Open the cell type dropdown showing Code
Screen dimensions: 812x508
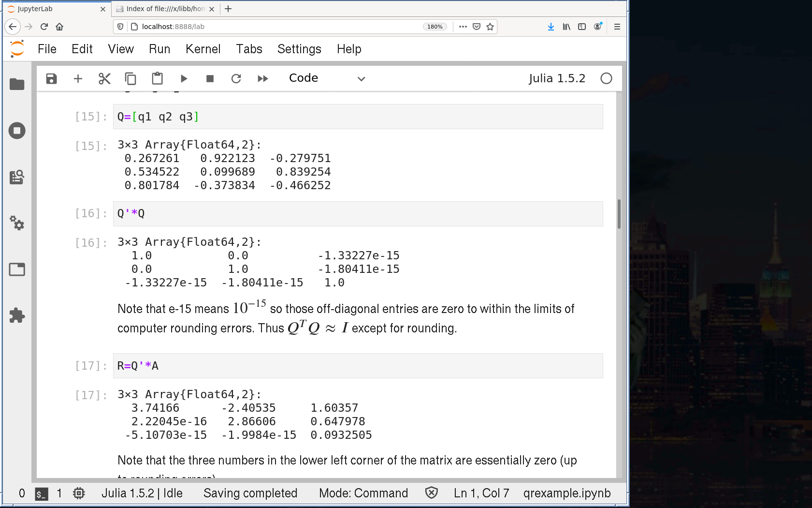pyautogui.click(x=326, y=78)
